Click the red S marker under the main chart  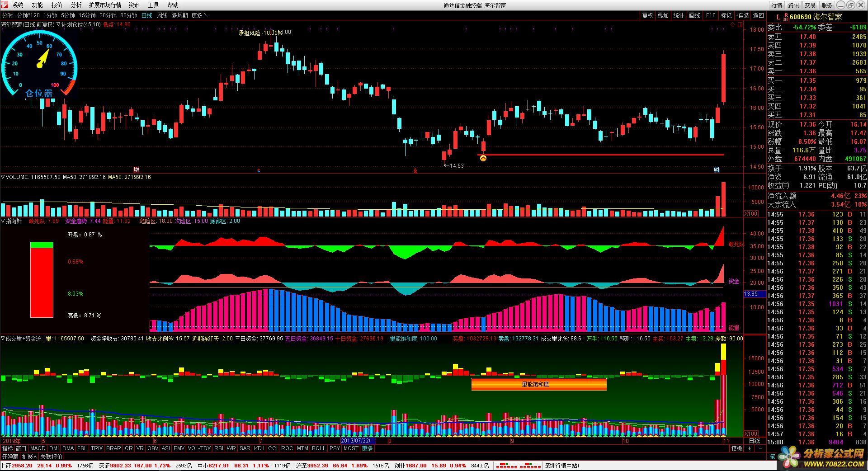click(415, 171)
